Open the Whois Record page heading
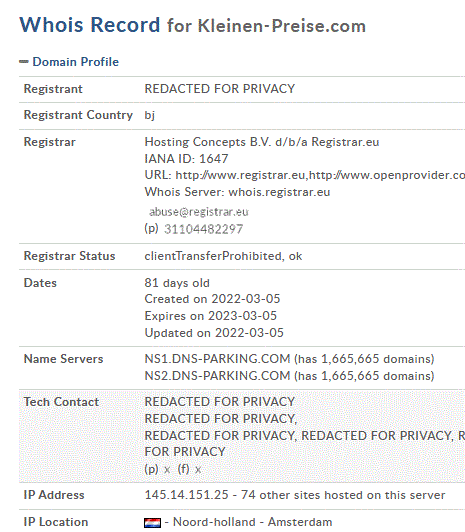 pyautogui.click(x=90, y=25)
